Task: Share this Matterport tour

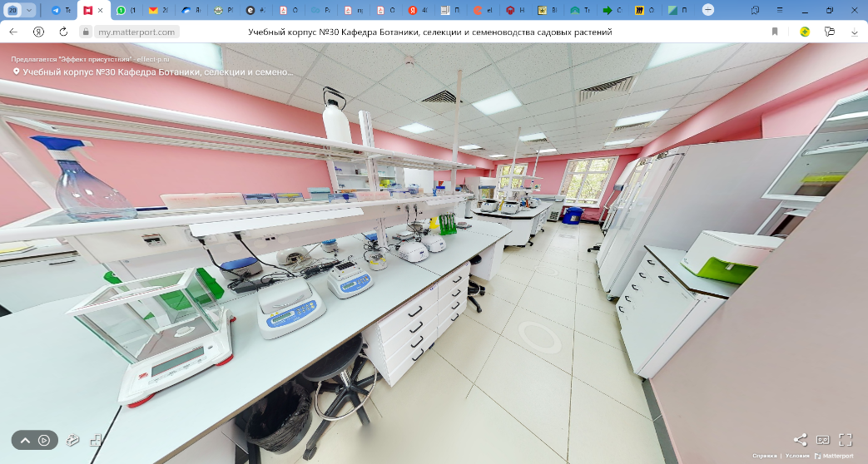Action: pyautogui.click(x=800, y=440)
